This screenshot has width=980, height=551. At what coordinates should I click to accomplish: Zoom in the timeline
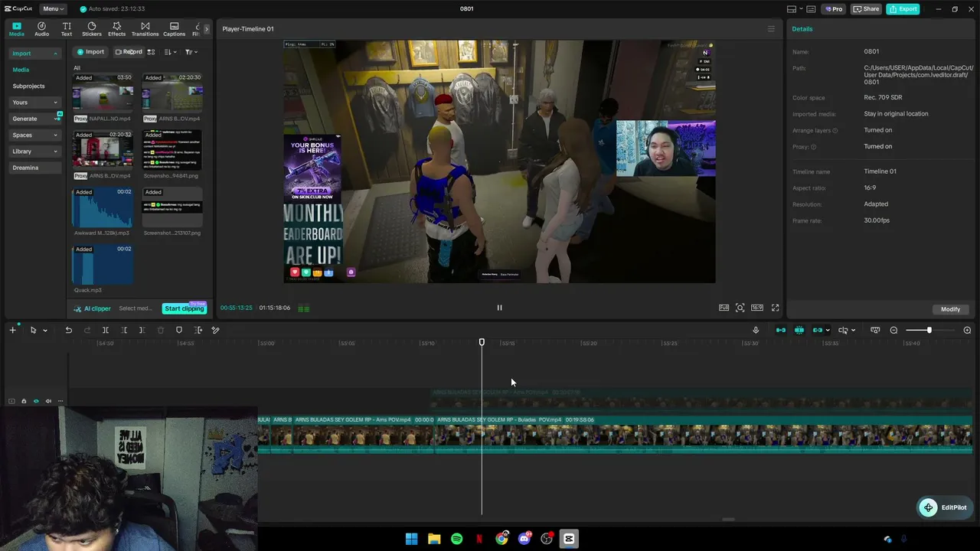point(967,330)
